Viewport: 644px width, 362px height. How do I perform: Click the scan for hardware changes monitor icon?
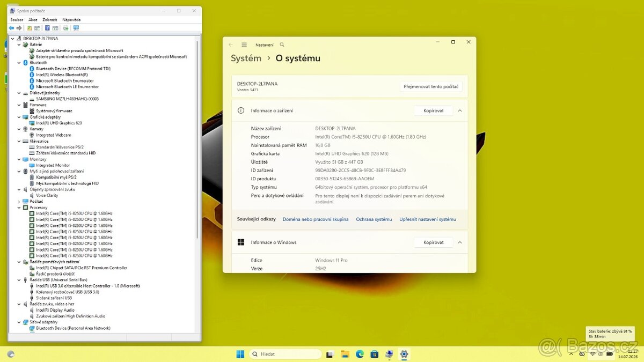[x=76, y=28]
